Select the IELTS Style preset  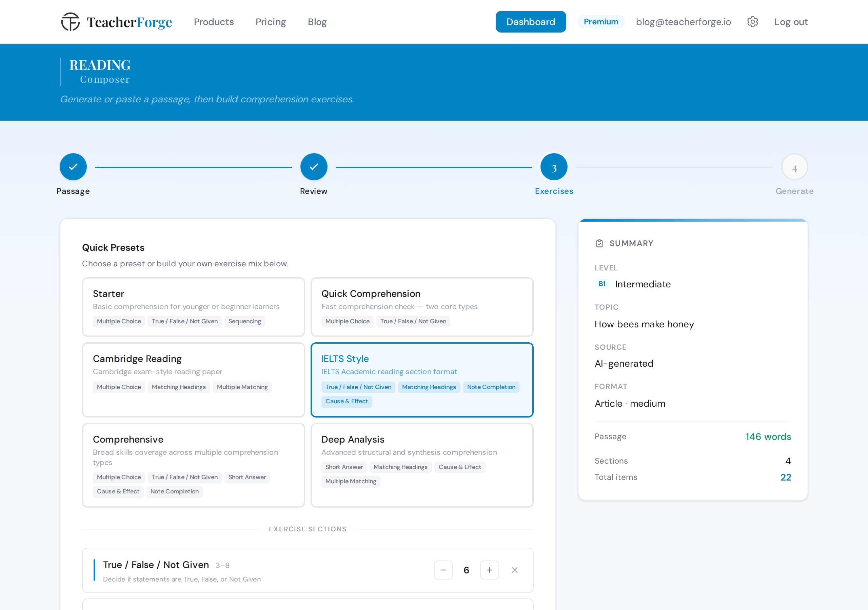coord(422,380)
